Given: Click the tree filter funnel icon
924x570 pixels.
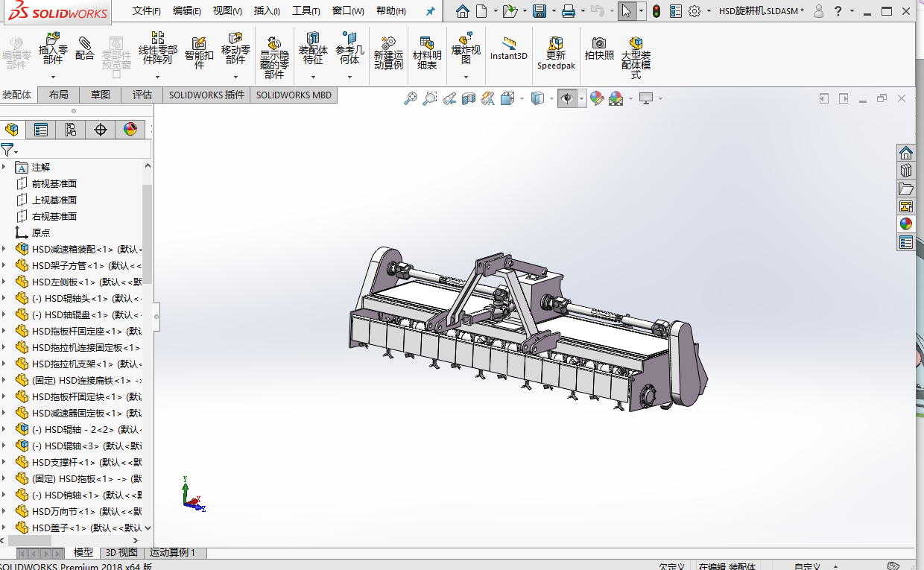Looking at the screenshot, I should coord(7,150).
